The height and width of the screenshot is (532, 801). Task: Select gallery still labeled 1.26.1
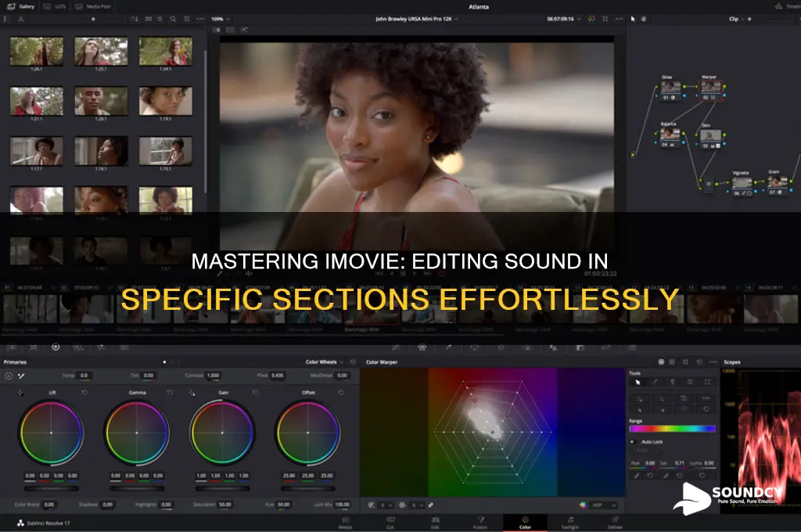tap(37, 51)
